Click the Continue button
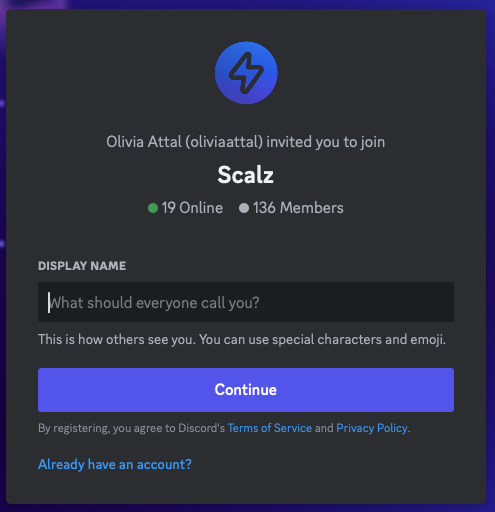The height and width of the screenshot is (512, 495). [246, 390]
